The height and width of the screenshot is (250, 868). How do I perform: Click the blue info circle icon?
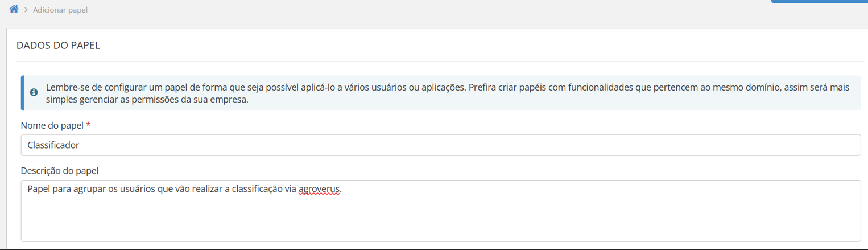34,92
